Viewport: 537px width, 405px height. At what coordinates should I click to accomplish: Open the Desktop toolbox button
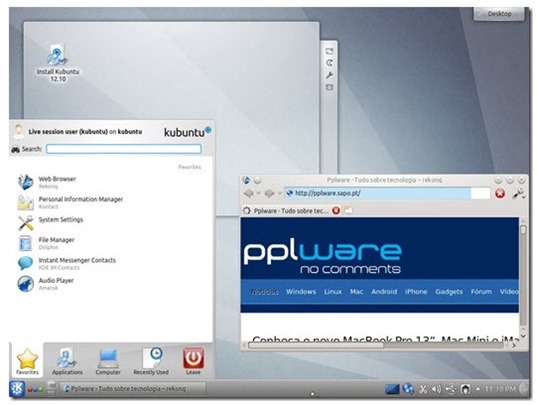pos(499,14)
